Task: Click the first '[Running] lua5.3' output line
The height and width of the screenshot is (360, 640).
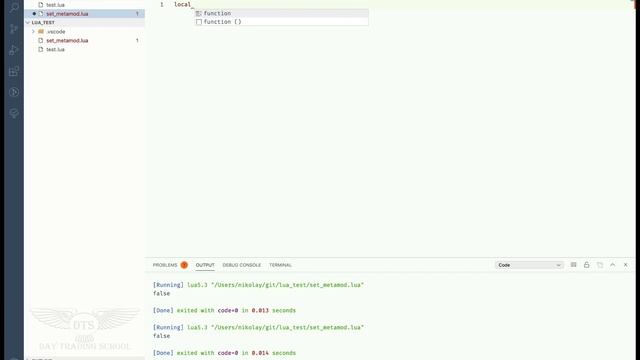Action: tap(258, 285)
